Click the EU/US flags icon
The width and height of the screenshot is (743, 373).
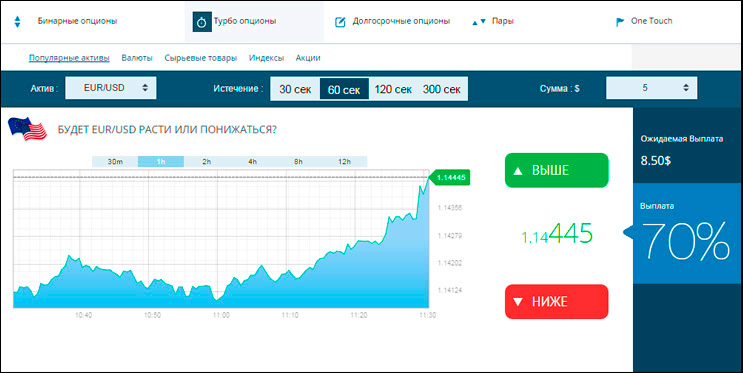point(27,129)
